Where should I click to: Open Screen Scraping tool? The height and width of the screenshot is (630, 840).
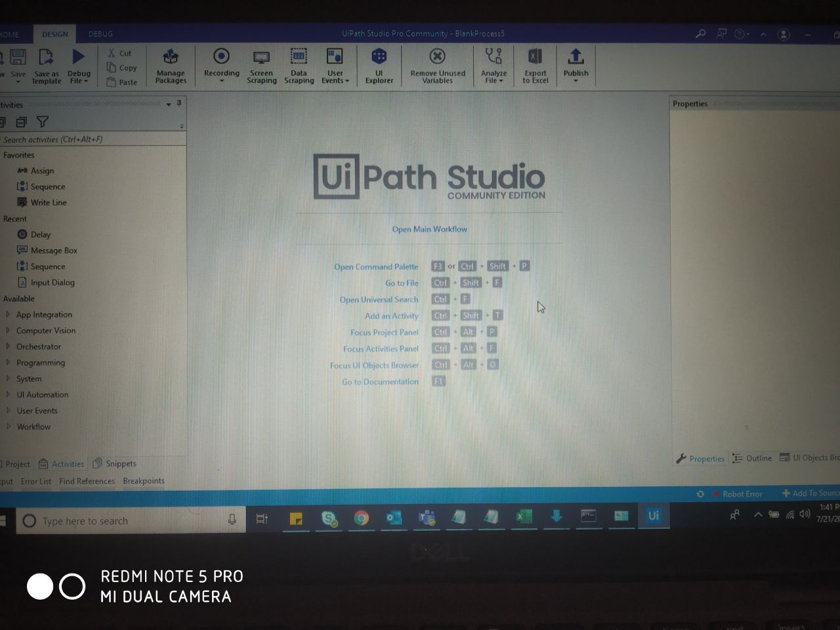pos(261,66)
